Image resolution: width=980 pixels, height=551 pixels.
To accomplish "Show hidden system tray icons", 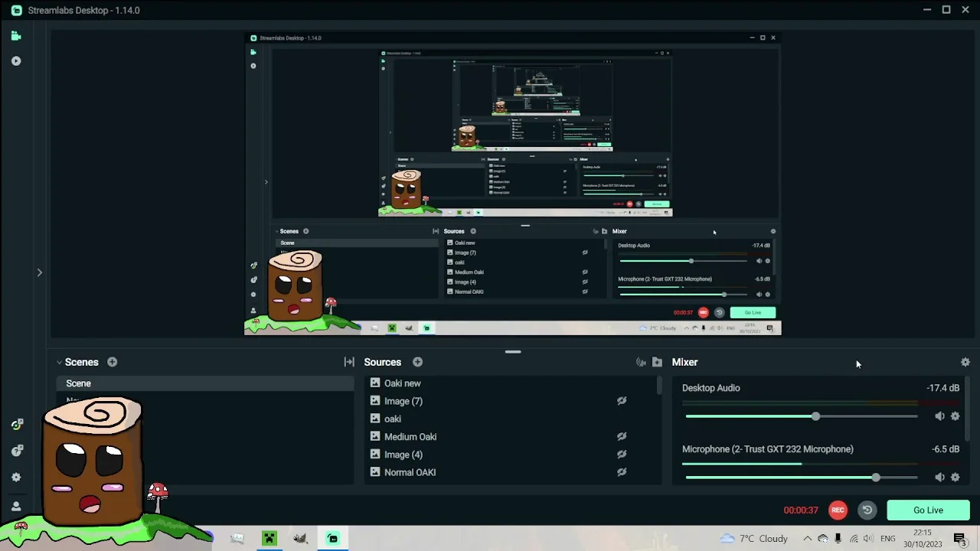I will pyautogui.click(x=807, y=539).
